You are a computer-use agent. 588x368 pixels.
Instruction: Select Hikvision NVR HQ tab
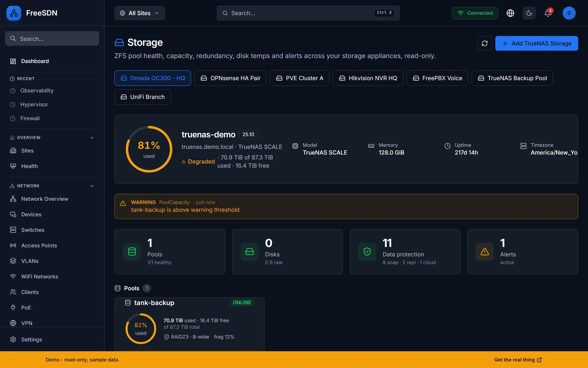point(368,78)
